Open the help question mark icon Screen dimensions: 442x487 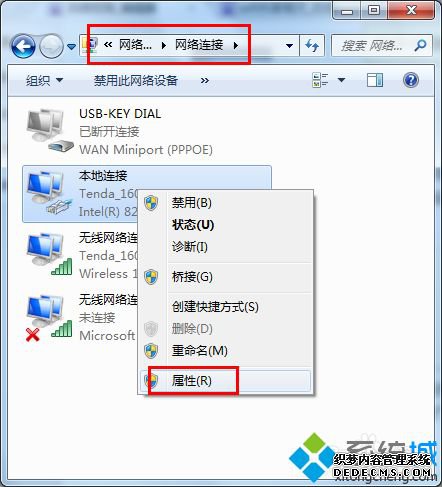411,80
